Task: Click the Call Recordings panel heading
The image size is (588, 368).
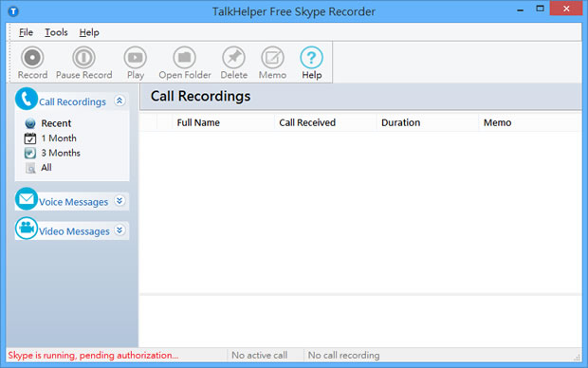Action: tap(200, 97)
